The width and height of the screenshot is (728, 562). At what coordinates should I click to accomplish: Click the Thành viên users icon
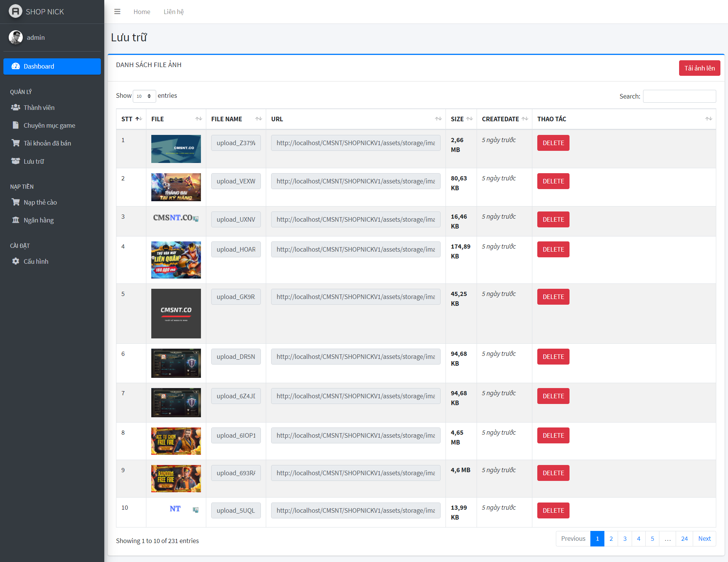coord(16,108)
